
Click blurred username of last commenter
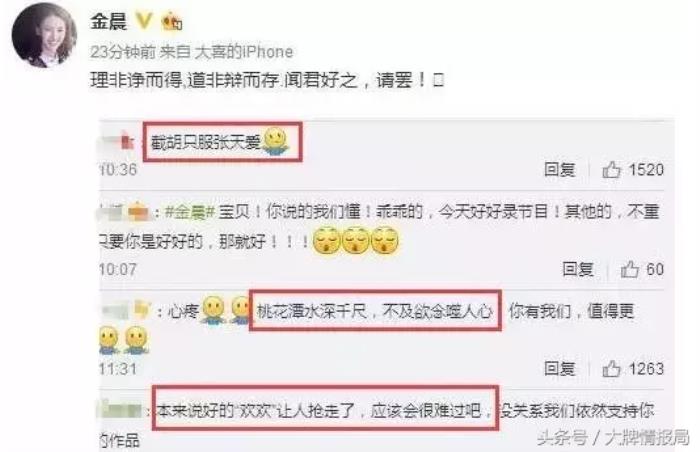tap(121, 410)
